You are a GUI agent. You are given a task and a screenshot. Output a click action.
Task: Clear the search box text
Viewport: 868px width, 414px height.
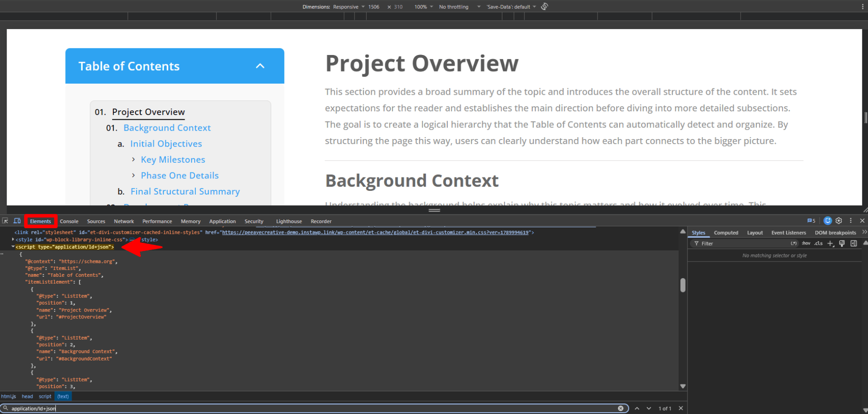pos(621,408)
